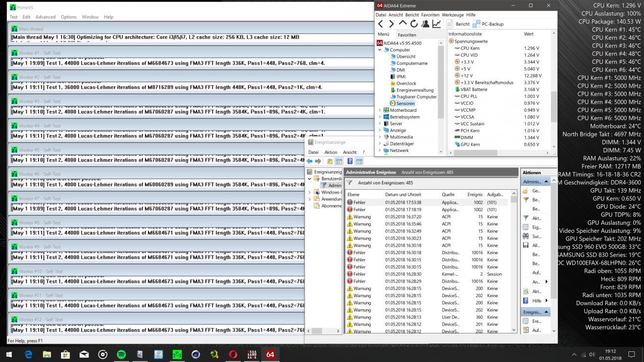Open Ansicht menu in Event Viewer
This screenshot has width=644, height=362.
click(x=350, y=152)
